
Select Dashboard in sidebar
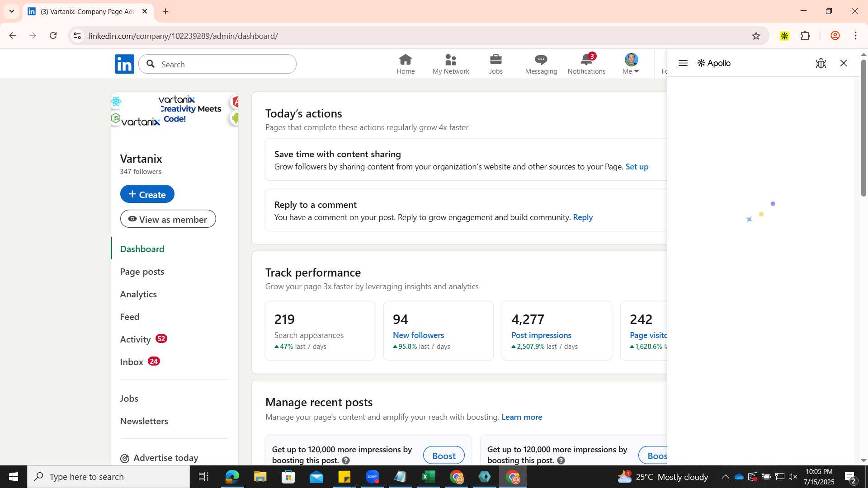click(142, 249)
